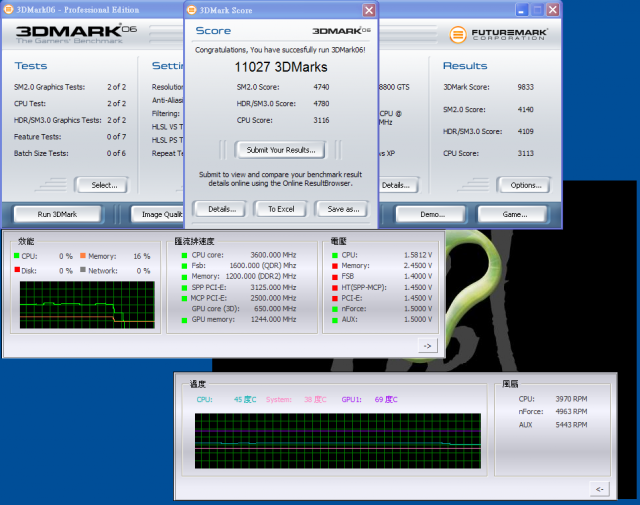Screen dimensions: 640x505
Task: Click GPU memory green indicator
Action: 184,320
